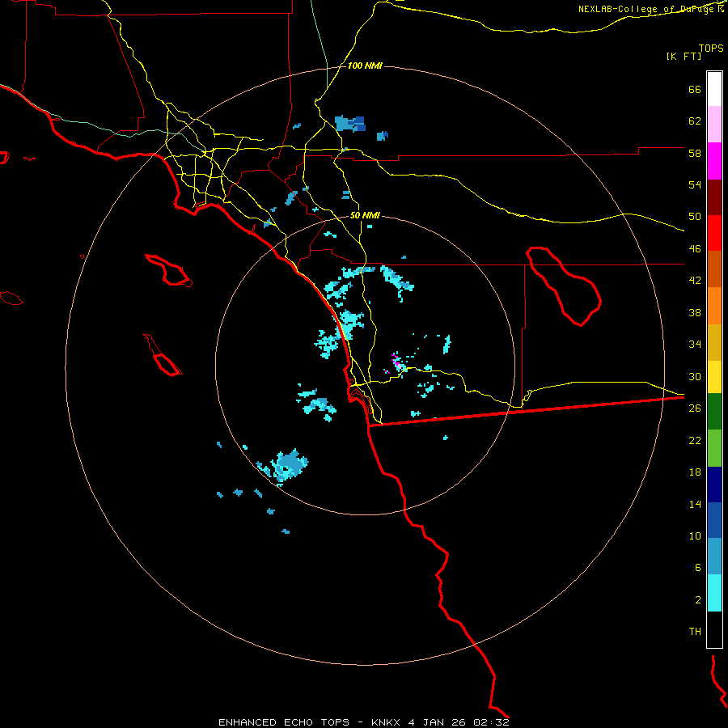Click the 'ENHANCED ECHO TOPS' product title
Screen dimensions: 728x728
click(284, 722)
